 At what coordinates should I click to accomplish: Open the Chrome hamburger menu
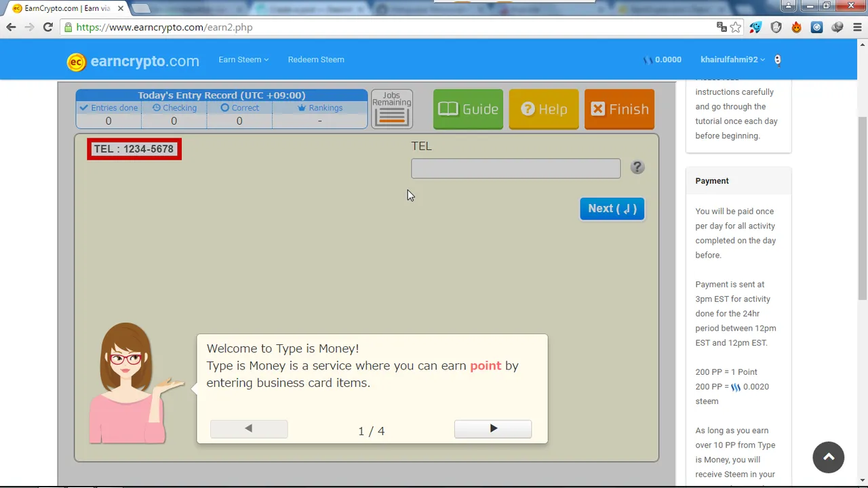[858, 27]
